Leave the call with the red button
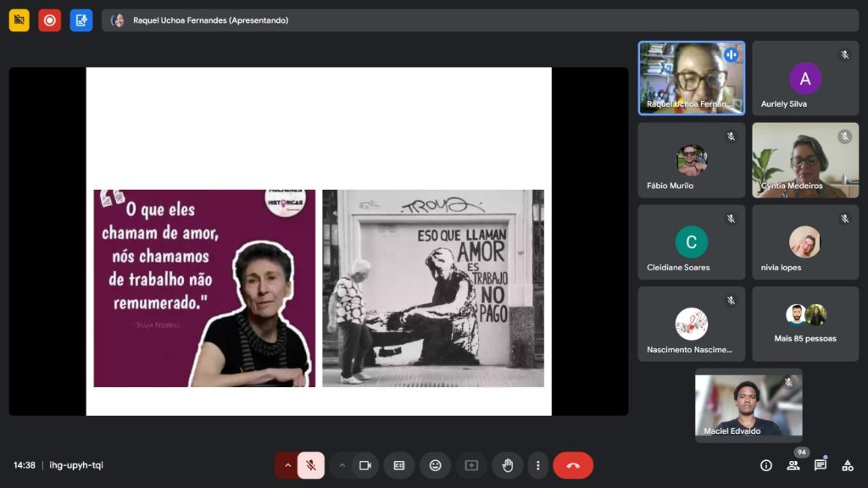The height and width of the screenshot is (488, 868). pos(573,465)
